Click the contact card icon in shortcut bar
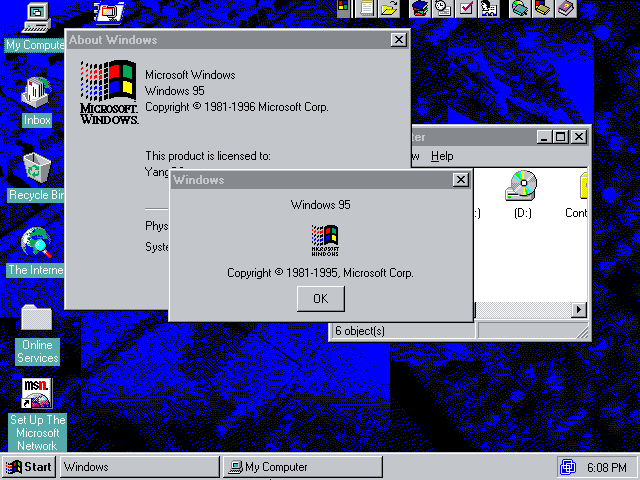This screenshot has height=480, width=640. (489, 8)
